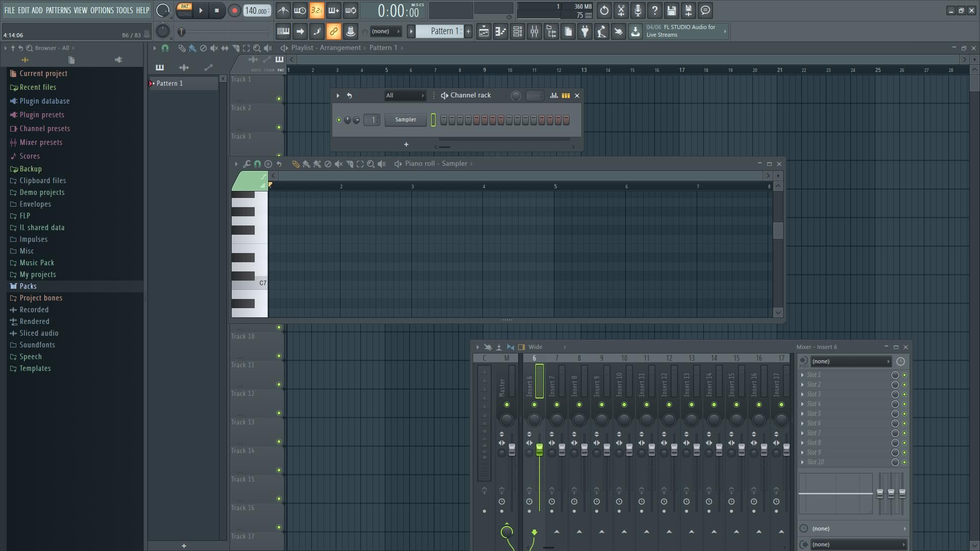Image resolution: width=980 pixels, height=551 pixels.
Task: Click the save project icon
Action: tap(672, 11)
